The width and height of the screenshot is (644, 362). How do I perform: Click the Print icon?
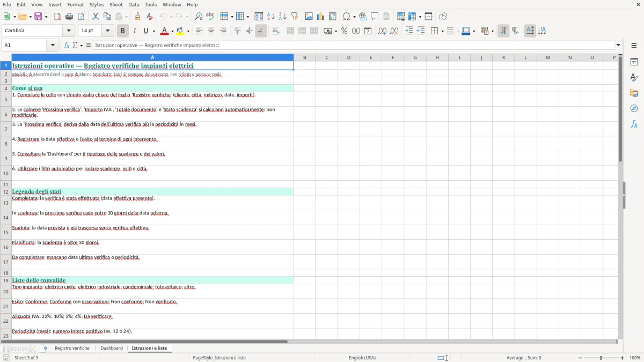pos(69,17)
